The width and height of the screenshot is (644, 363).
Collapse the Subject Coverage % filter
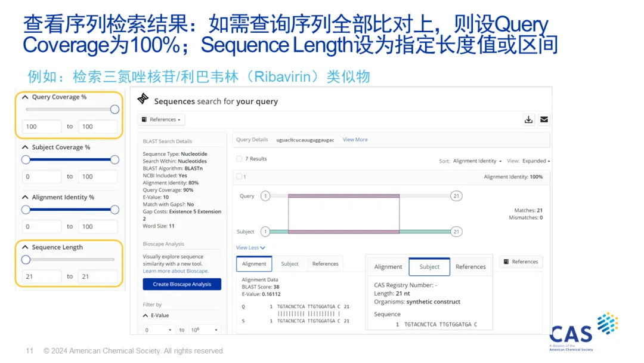[x=25, y=147]
